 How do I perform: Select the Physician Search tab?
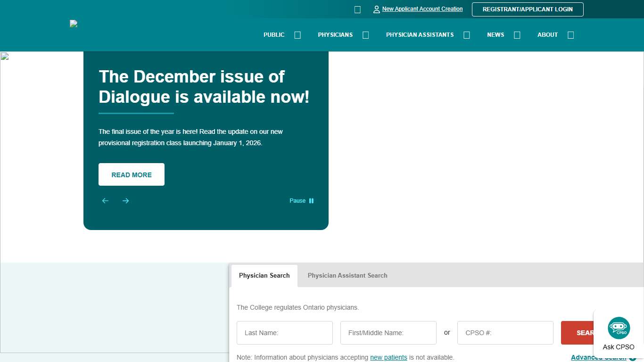click(x=264, y=276)
